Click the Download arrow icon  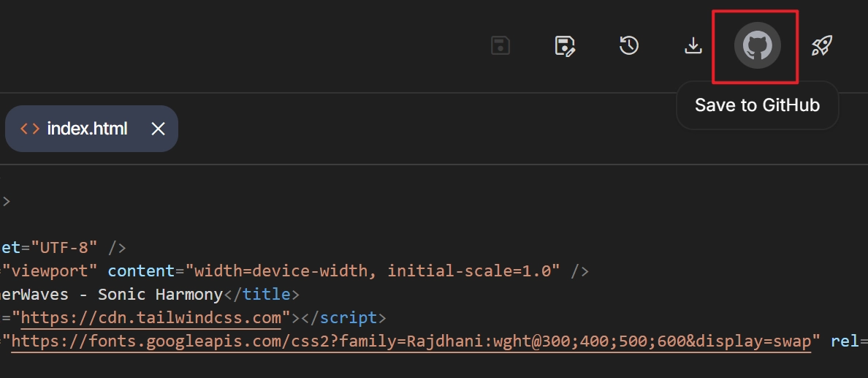[693, 46]
